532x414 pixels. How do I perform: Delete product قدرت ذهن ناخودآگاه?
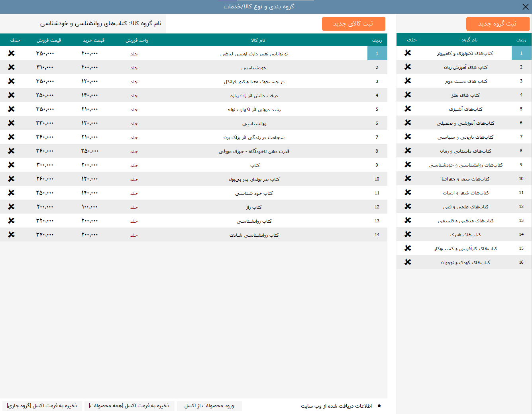click(x=11, y=151)
